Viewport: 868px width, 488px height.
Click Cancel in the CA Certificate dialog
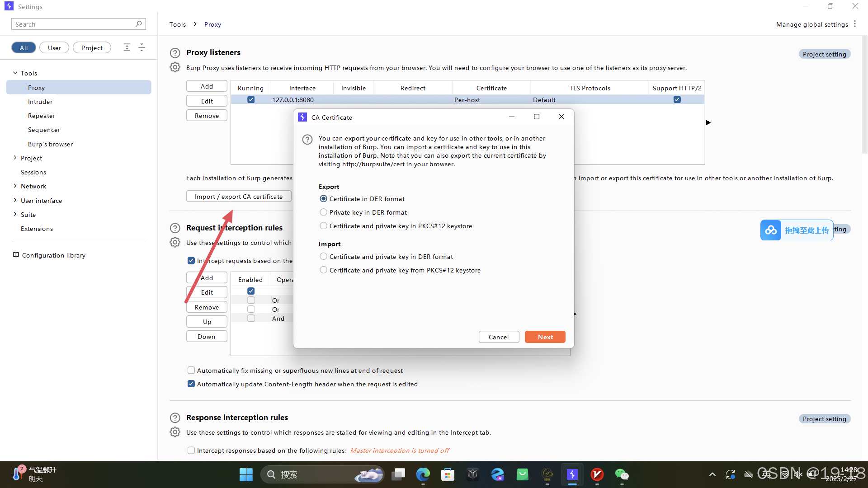(x=499, y=337)
